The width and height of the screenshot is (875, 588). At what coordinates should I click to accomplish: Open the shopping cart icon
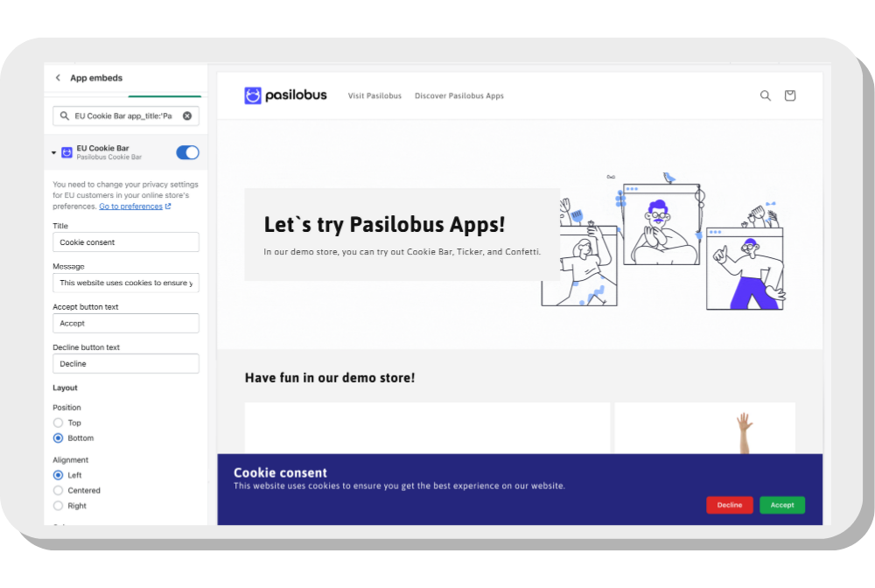790,95
